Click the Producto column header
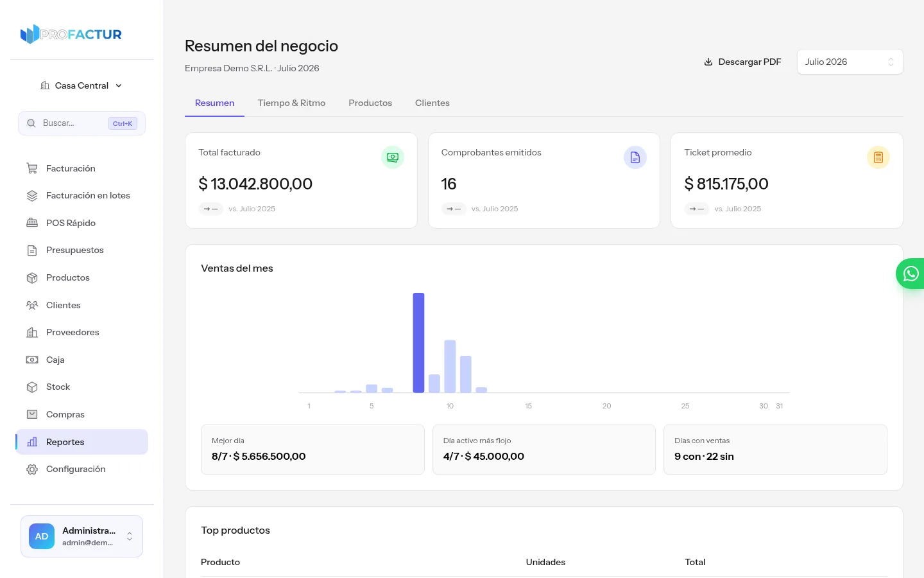Viewport: 924px width, 578px height. 220,562
